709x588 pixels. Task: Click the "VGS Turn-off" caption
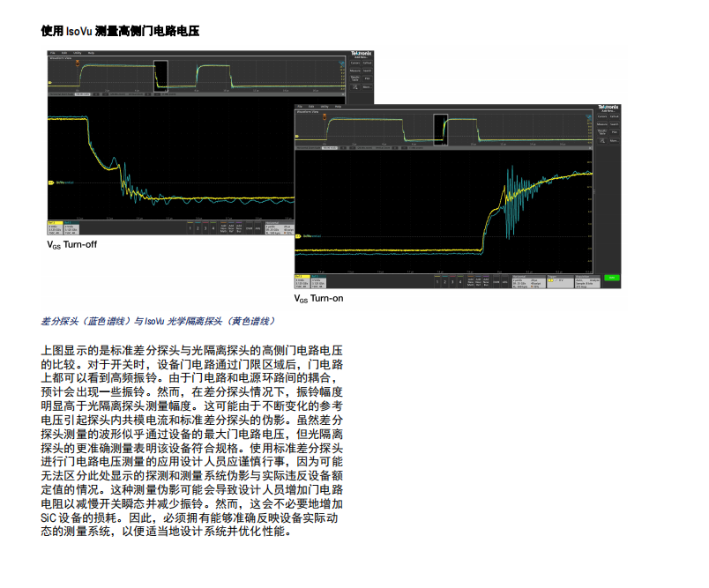click(72, 245)
